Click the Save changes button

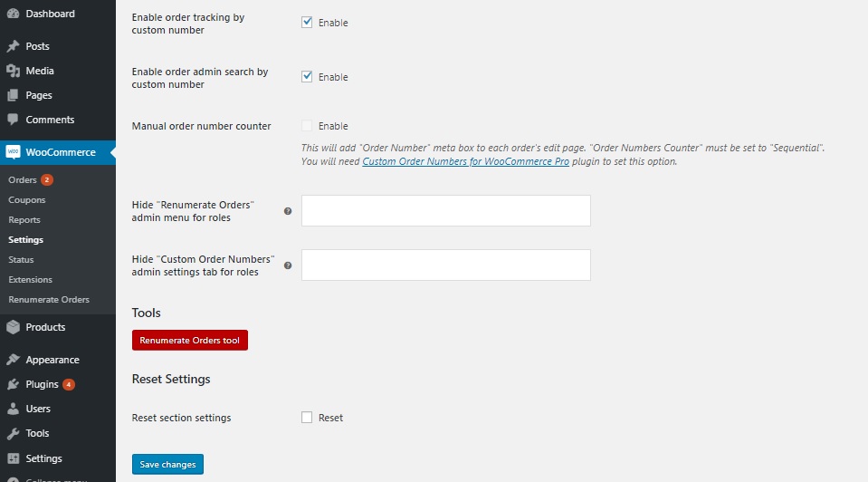point(167,464)
